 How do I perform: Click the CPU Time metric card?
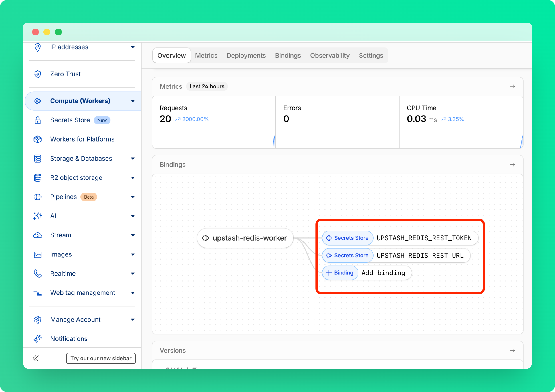(x=461, y=122)
